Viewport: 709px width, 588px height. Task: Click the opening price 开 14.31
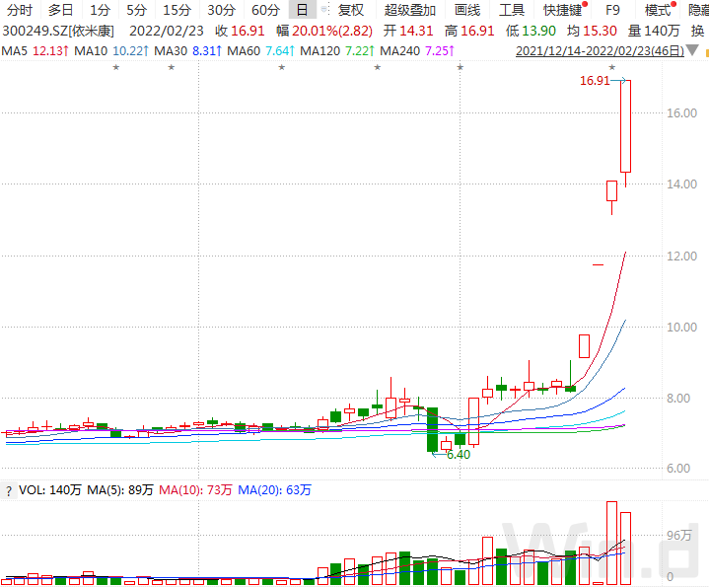[408, 31]
